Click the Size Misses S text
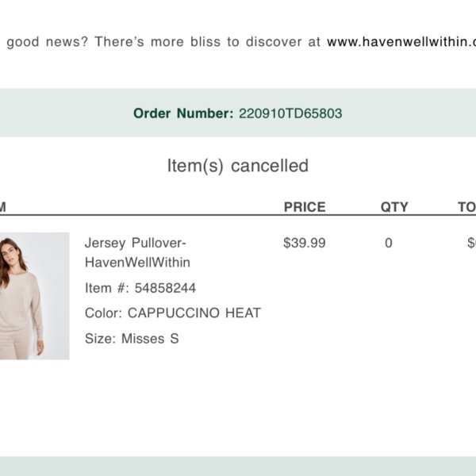476x476 pixels. coord(132,339)
